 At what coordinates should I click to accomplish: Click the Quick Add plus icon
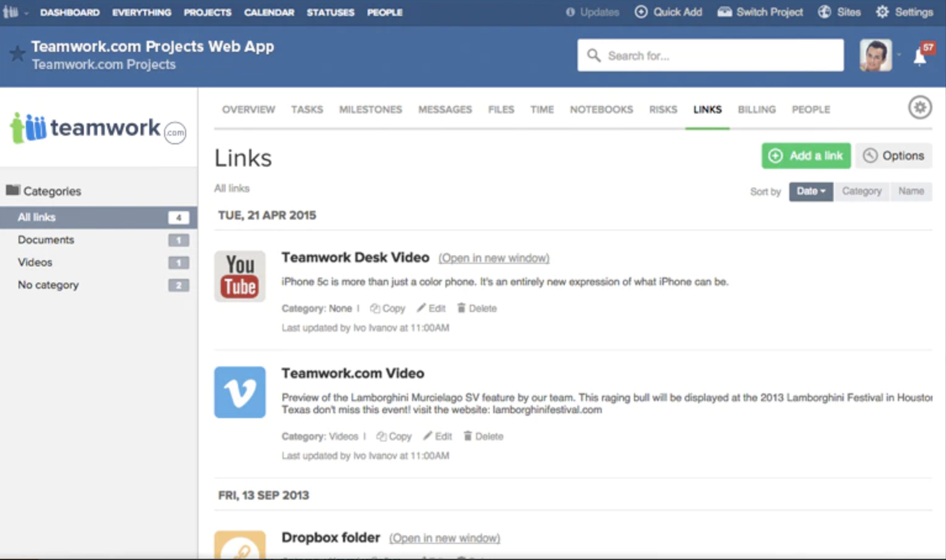(x=641, y=12)
